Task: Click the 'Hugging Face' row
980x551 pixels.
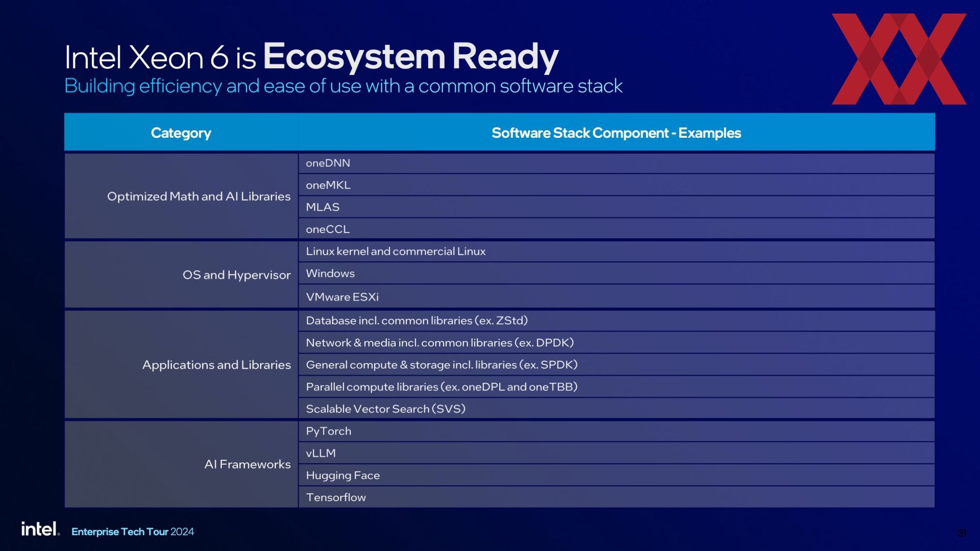Action: click(617, 475)
